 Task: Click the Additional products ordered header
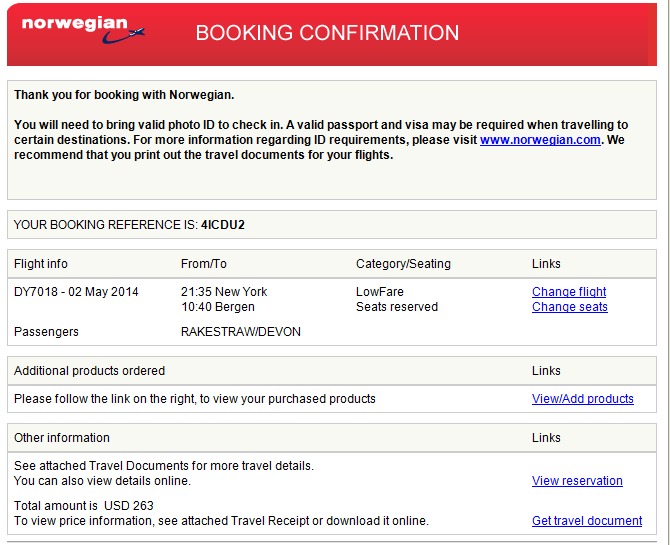89,371
